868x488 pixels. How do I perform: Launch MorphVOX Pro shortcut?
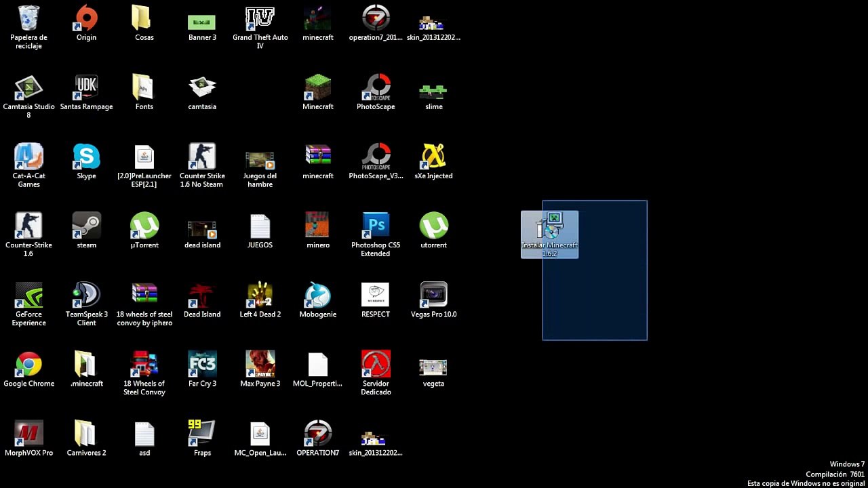coord(28,439)
